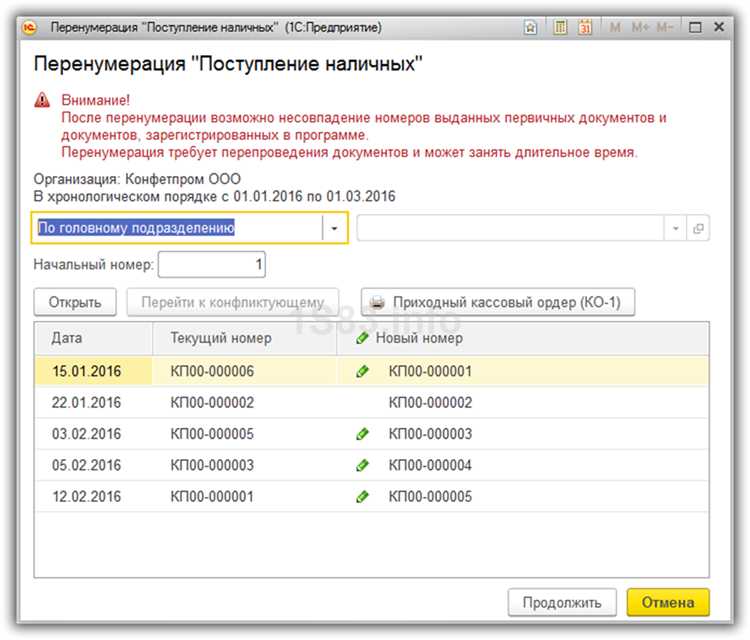Click new number КП00-000002
The image size is (750, 640).
point(430,402)
